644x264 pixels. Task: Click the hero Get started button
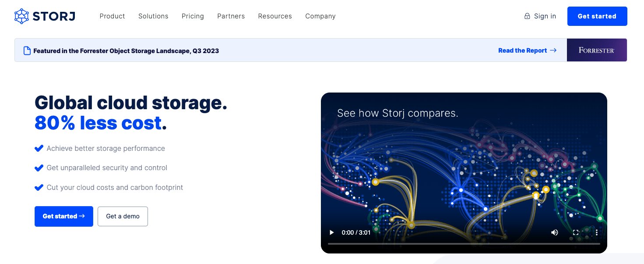click(64, 216)
